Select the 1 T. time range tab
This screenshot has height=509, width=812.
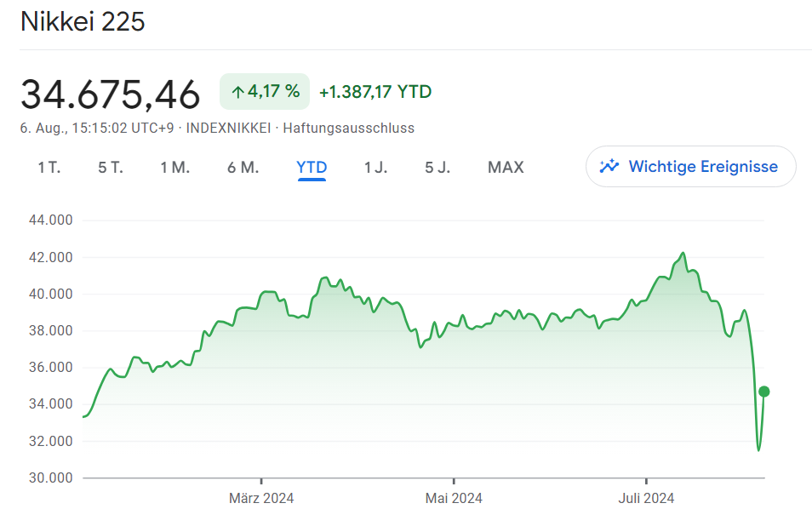pyautogui.click(x=49, y=167)
